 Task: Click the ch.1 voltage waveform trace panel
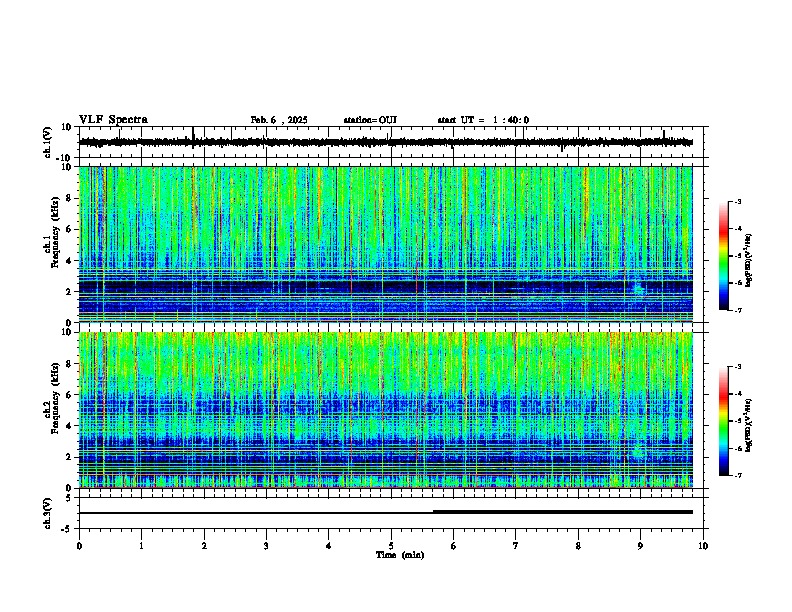click(x=393, y=142)
